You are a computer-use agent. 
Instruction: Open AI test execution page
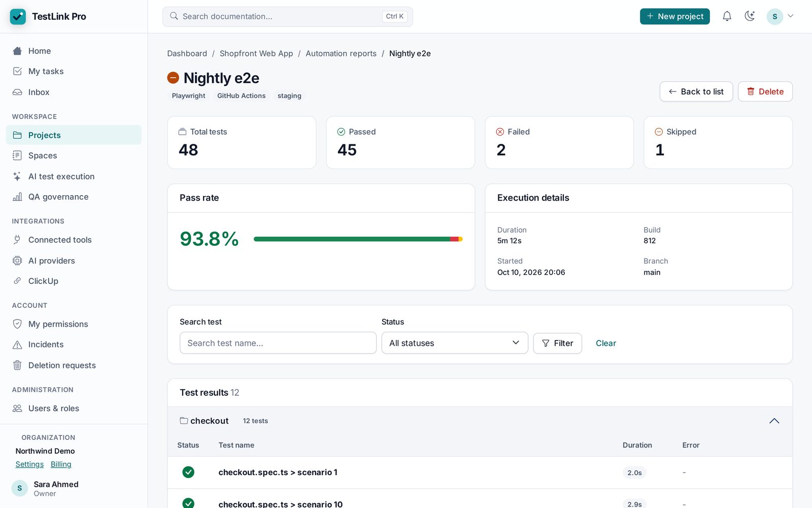(x=74, y=176)
